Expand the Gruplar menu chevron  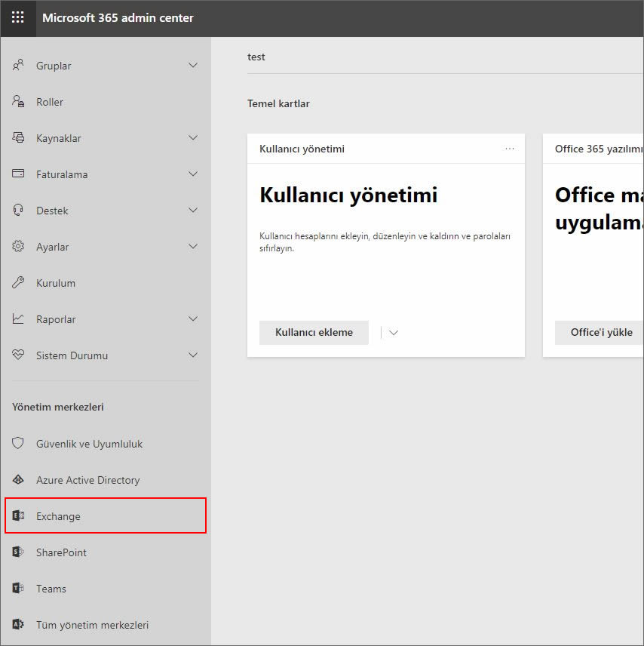point(193,65)
